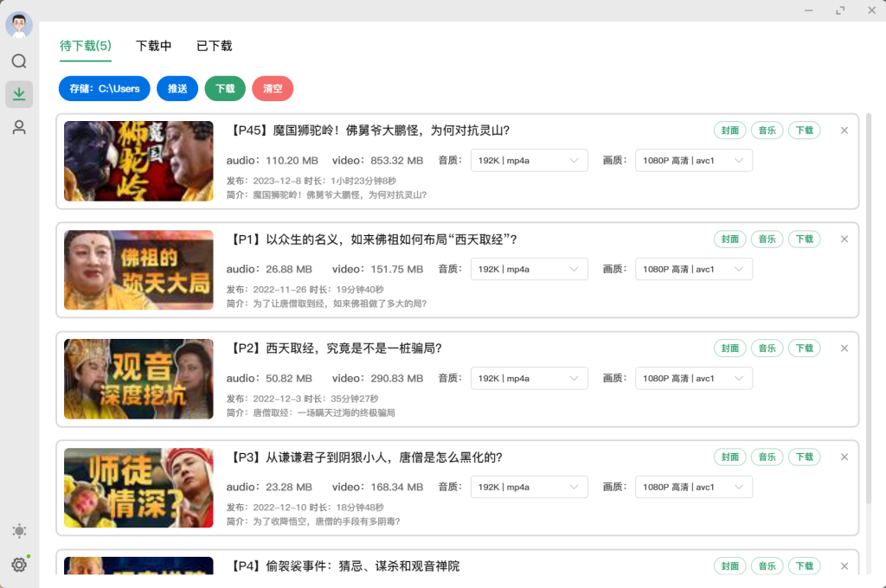Click the 狮驼岭 video thumbnail
Image resolution: width=886 pixels, height=588 pixels.
click(138, 161)
